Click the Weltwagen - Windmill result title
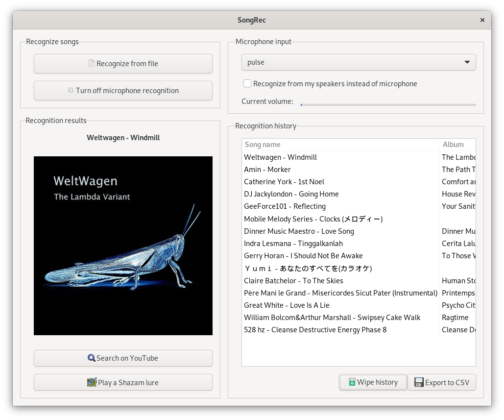The image size is (504, 420). coord(123,138)
